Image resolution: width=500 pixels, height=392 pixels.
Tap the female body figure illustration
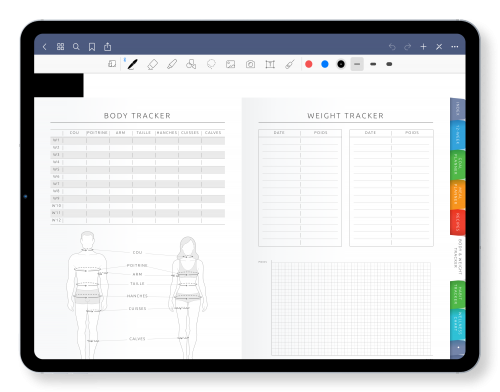(188, 298)
